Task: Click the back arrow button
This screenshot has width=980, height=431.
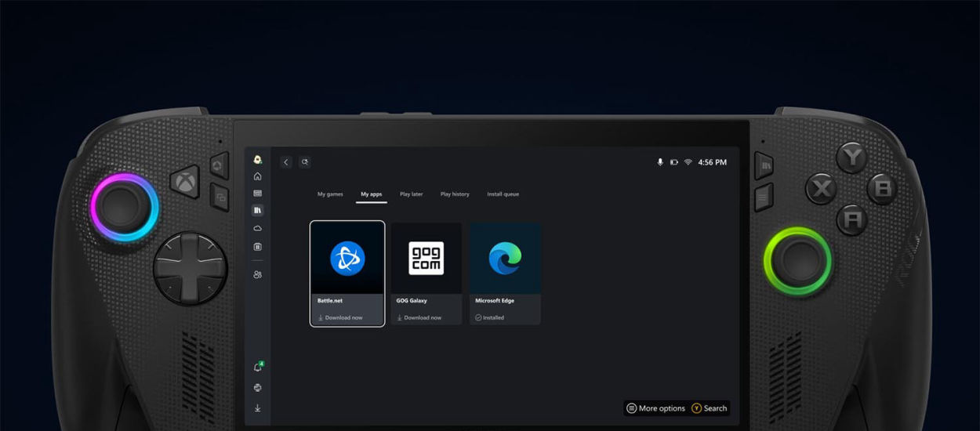Action: click(x=286, y=162)
